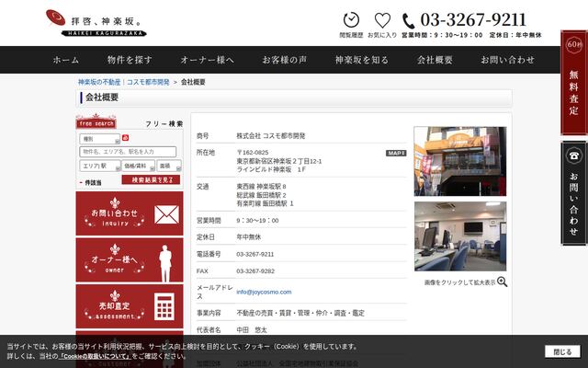This screenshot has width=588, height=368.
Task: Click the MAP button in 所在地 row
Action: pyautogui.click(x=396, y=153)
